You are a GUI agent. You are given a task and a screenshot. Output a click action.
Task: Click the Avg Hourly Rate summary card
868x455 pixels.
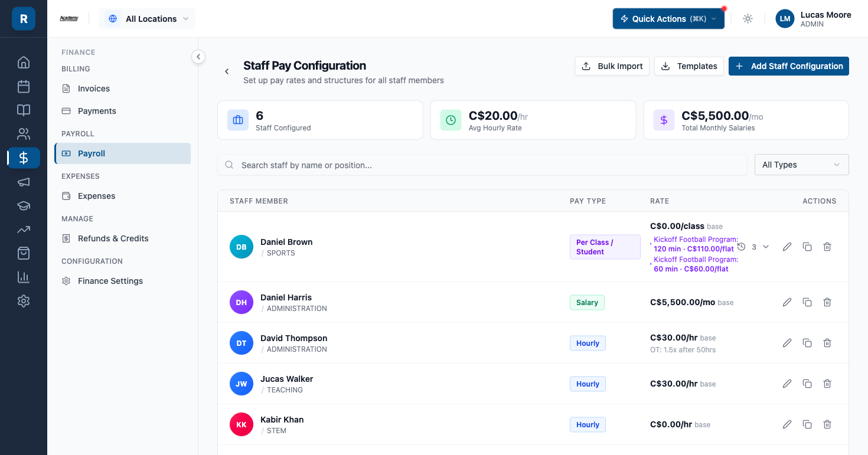[533, 120]
